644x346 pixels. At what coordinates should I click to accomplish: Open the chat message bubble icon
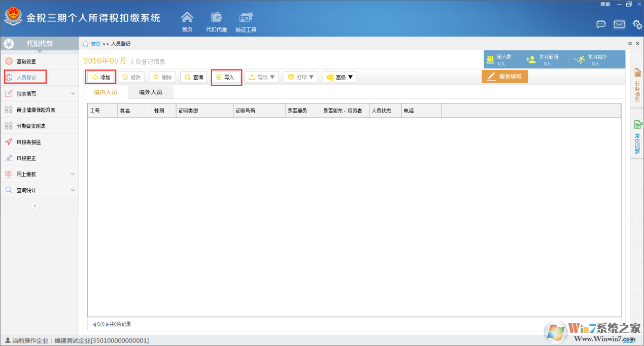coord(601,24)
